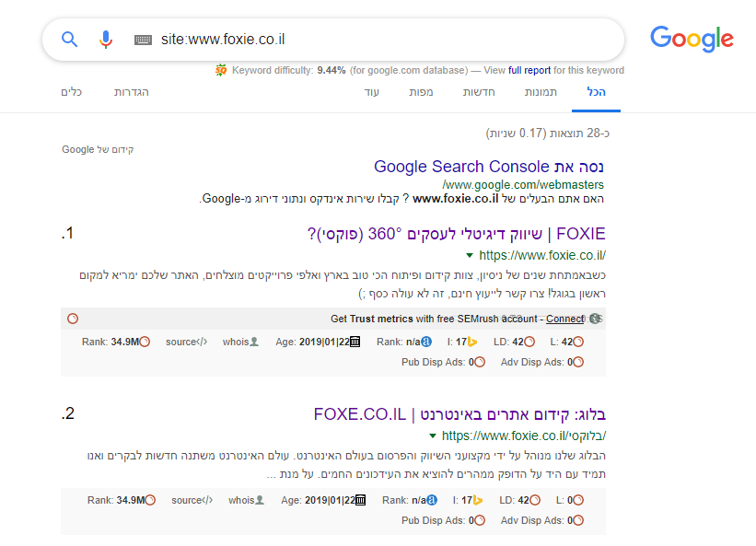
Task: Click LD: 42 icon in result 2
Action: pos(535,500)
